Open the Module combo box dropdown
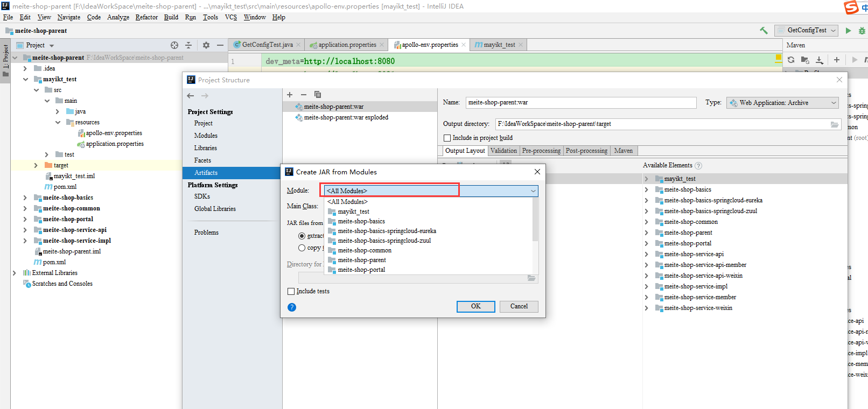The image size is (868, 409). (x=533, y=191)
